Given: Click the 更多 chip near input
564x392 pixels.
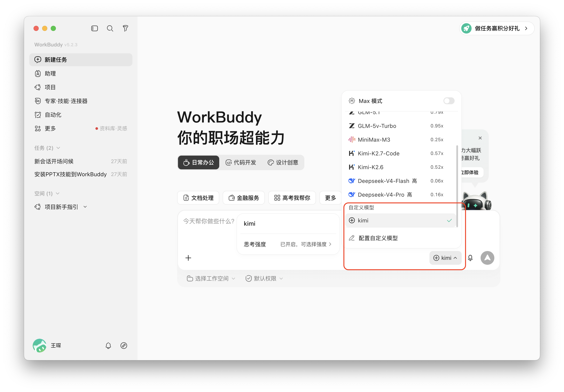Looking at the screenshot, I should pyautogui.click(x=330, y=198).
